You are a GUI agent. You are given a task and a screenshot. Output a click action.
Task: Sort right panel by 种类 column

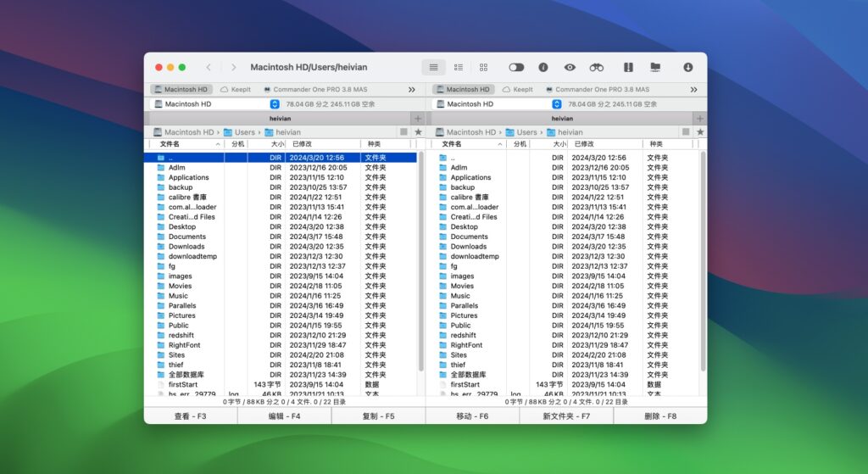click(668, 144)
